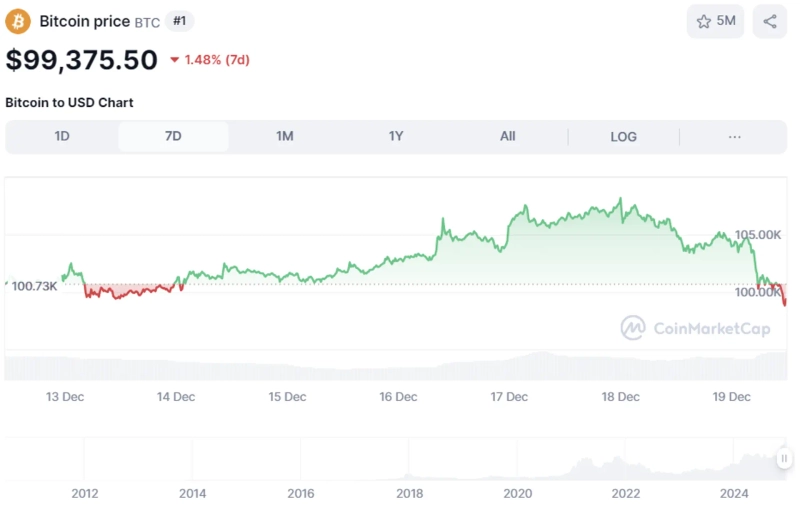The image size is (800, 508).
Task: Click the CoinMarketCap watermark logo
Action: (696, 328)
